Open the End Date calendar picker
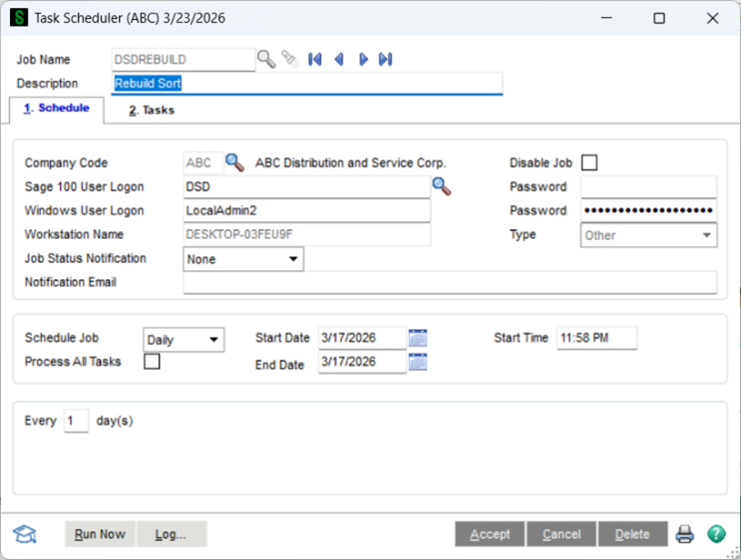 coord(418,362)
